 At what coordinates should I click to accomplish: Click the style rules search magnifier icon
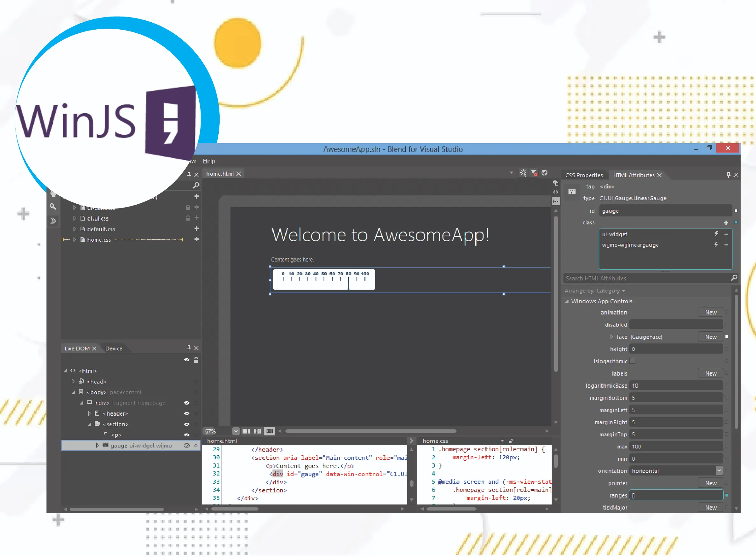[196, 186]
